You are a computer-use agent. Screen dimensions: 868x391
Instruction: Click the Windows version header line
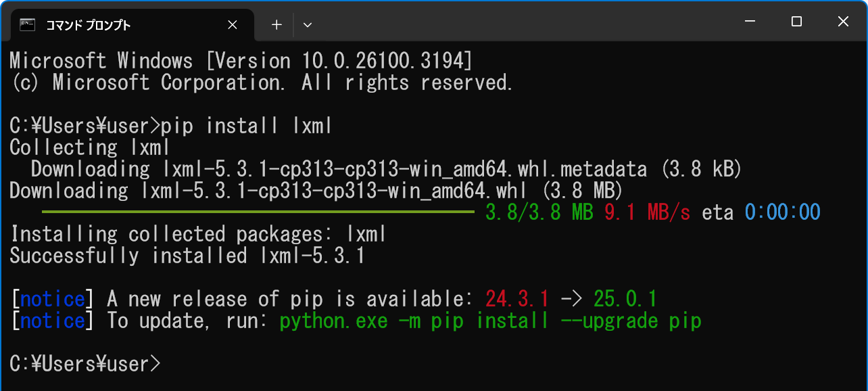pos(237,60)
